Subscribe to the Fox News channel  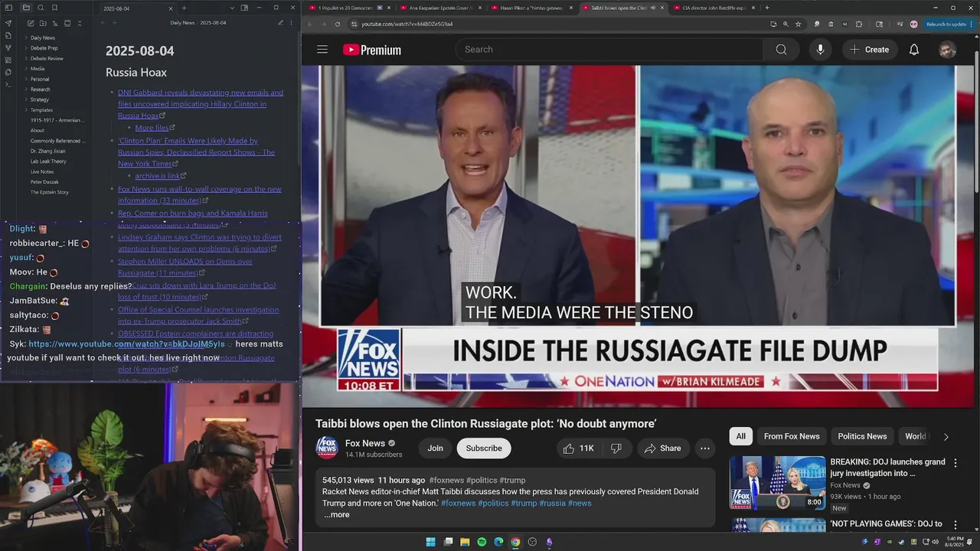coord(484,448)
